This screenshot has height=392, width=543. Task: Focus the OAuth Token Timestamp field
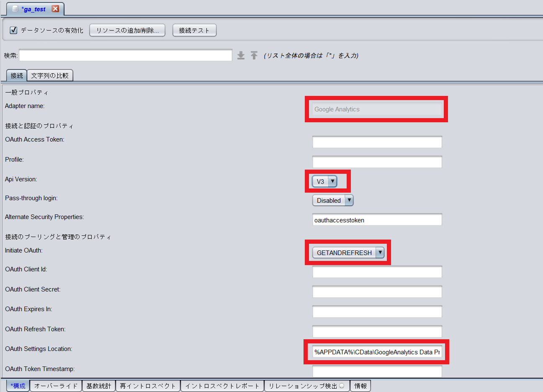(x=377, y=371)
